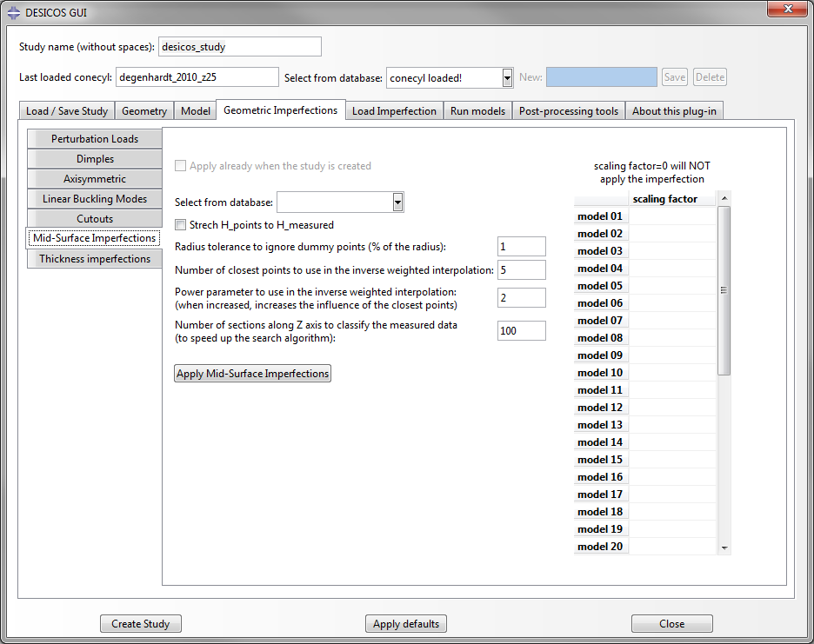
Task: Click the Apply defaults button
Action: pos(406,624)
